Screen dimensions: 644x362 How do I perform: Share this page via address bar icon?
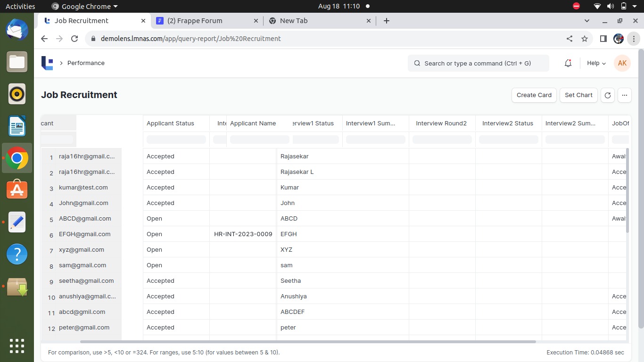[x=570, y=39]
